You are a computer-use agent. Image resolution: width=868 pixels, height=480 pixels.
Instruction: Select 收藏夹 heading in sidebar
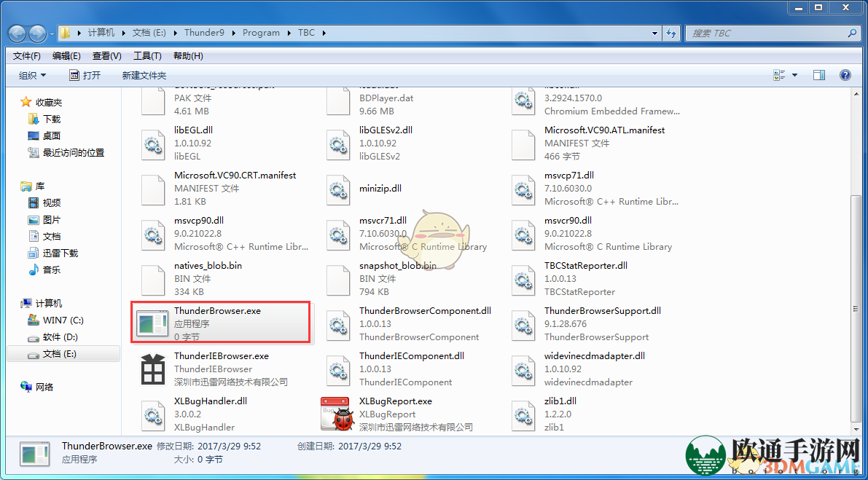[49, 102]
